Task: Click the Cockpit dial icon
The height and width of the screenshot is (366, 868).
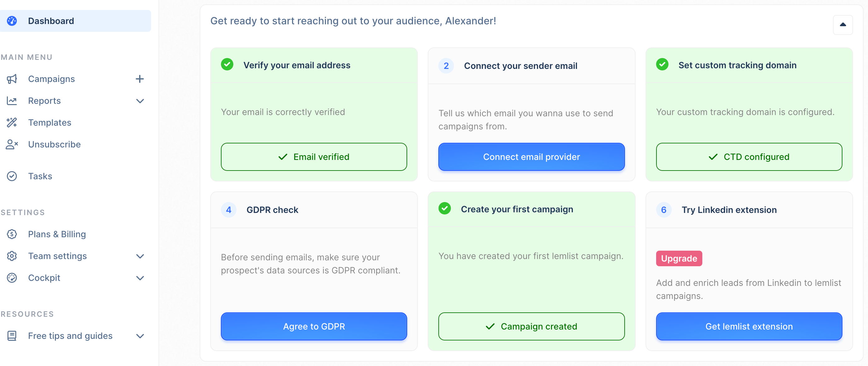Action: click(x=12, y=278)
